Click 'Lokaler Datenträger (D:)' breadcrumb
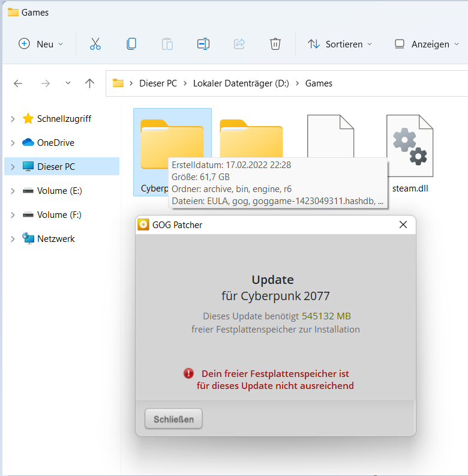Screen dimensions: 468x476 pos(241,83)
